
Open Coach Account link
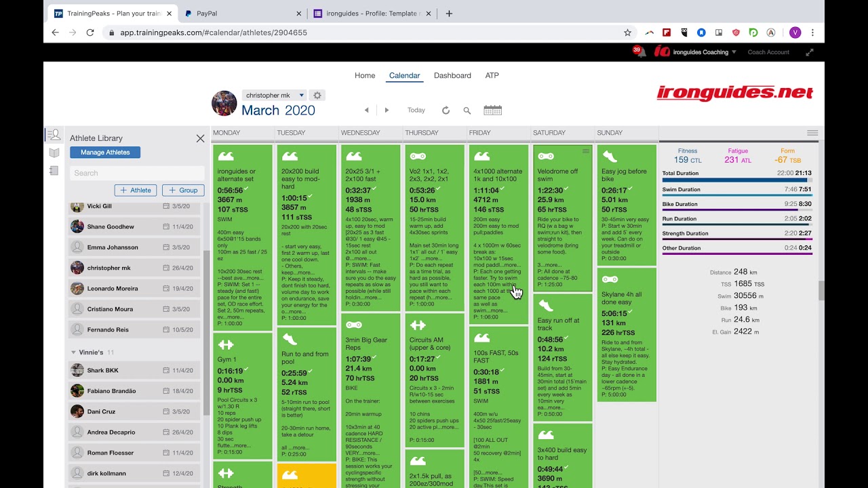click(768, 52)
